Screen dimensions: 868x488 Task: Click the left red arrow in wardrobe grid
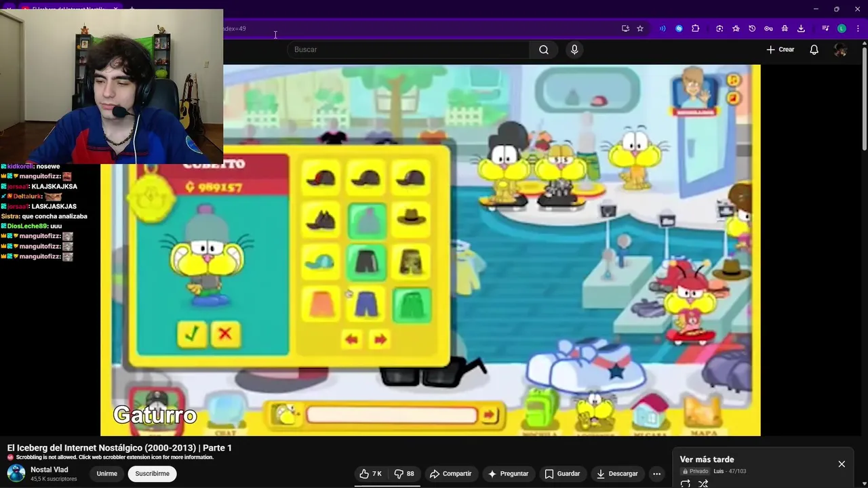pos(351,340)
